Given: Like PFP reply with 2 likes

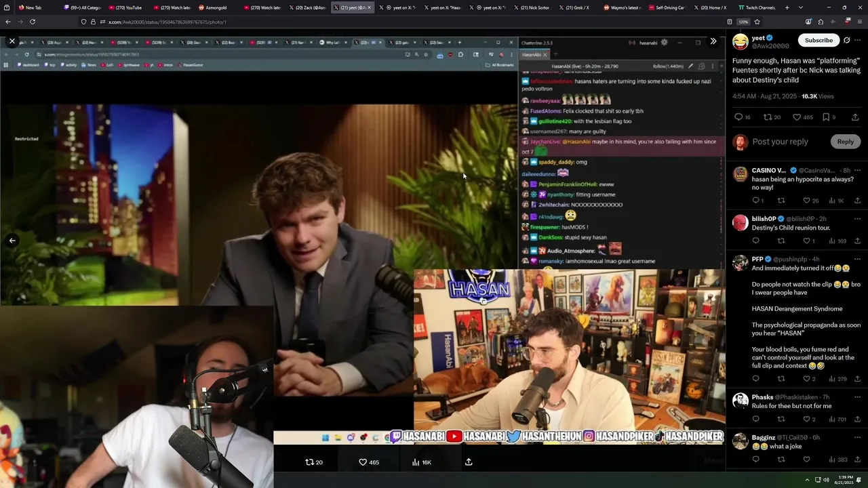Looking at the screenshot, I should point(808,379).
